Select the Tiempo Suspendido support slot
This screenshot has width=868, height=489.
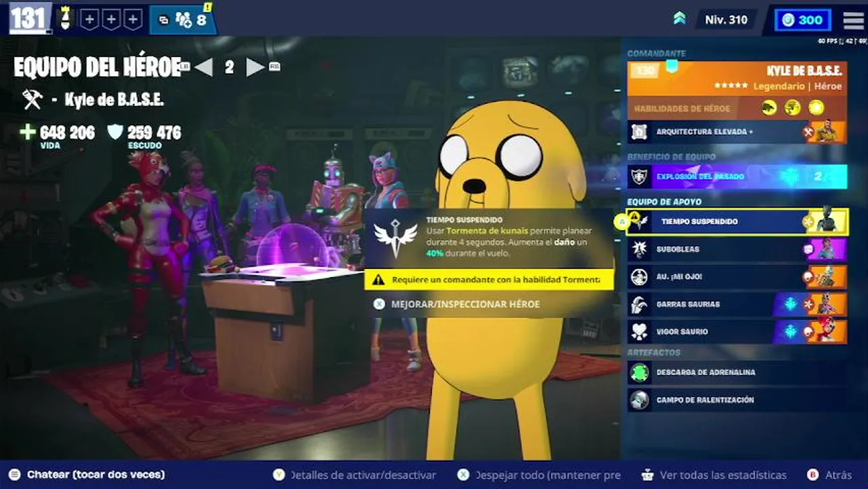tap(737, 221)
